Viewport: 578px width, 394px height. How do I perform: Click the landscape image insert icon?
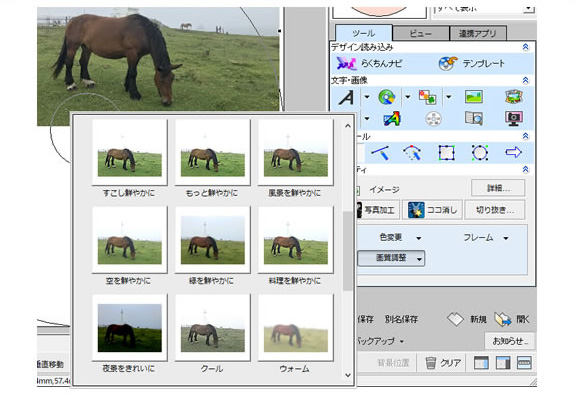point(474,97)
